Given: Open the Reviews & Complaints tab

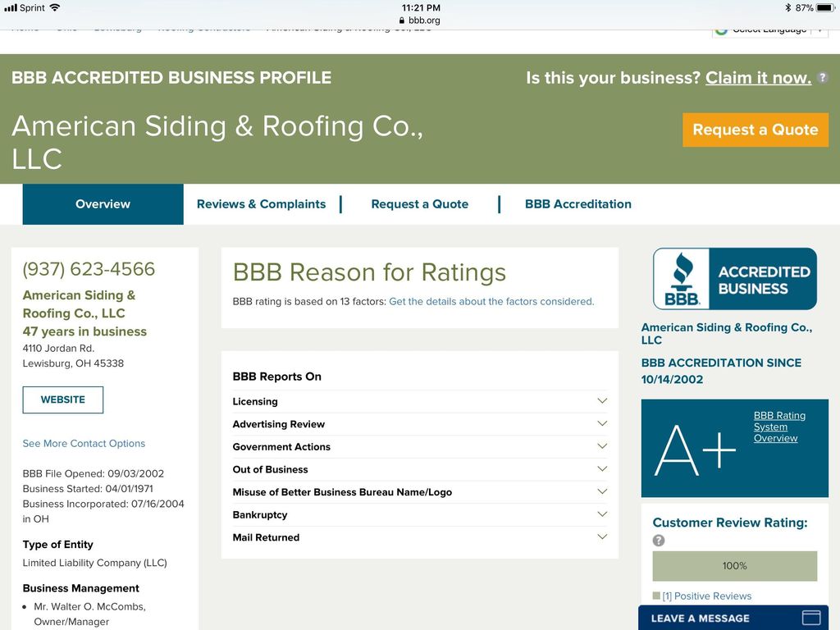Looking at the screenshot, I should (x=261, y=204).
